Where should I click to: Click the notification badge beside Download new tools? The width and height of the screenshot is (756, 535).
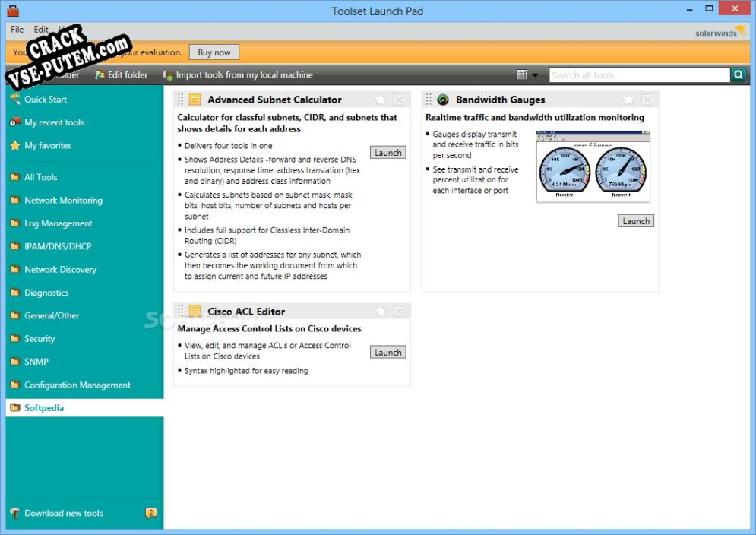point(151,513)
